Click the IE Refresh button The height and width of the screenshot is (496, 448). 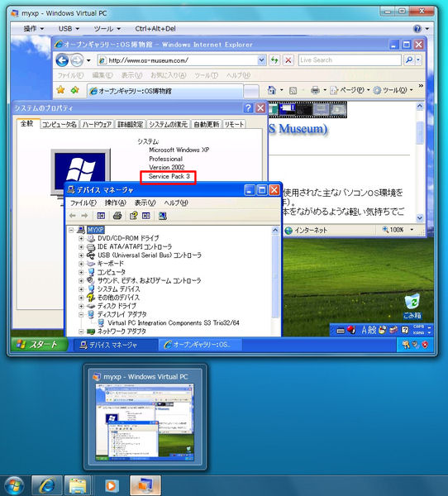pos(274,60)
